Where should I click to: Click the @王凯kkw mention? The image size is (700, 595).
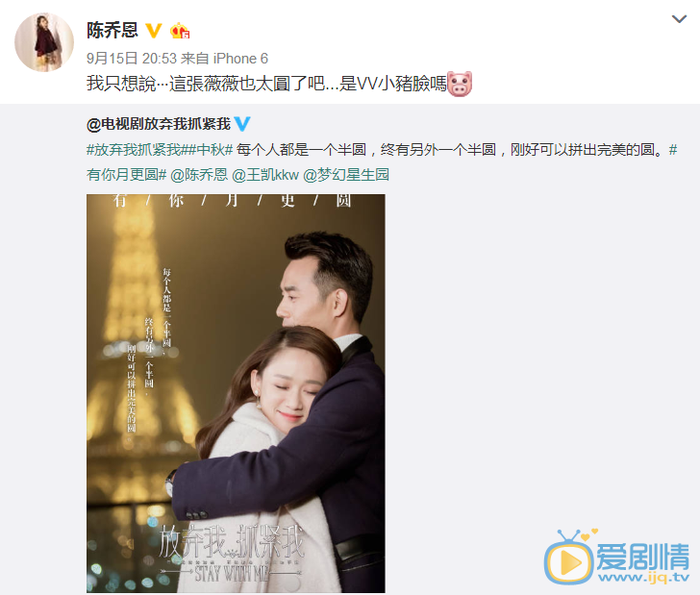[265, 175]
